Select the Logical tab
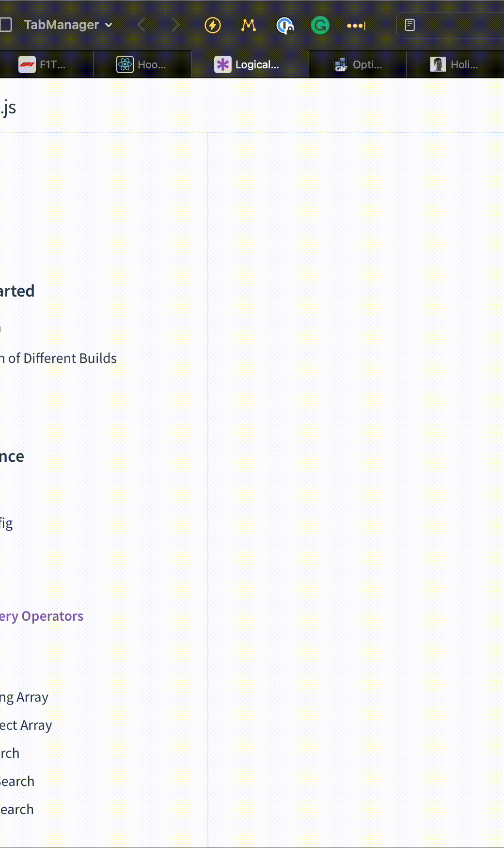Screen dimensions: 504x848 pyautogui.click(x=250, y=64)
